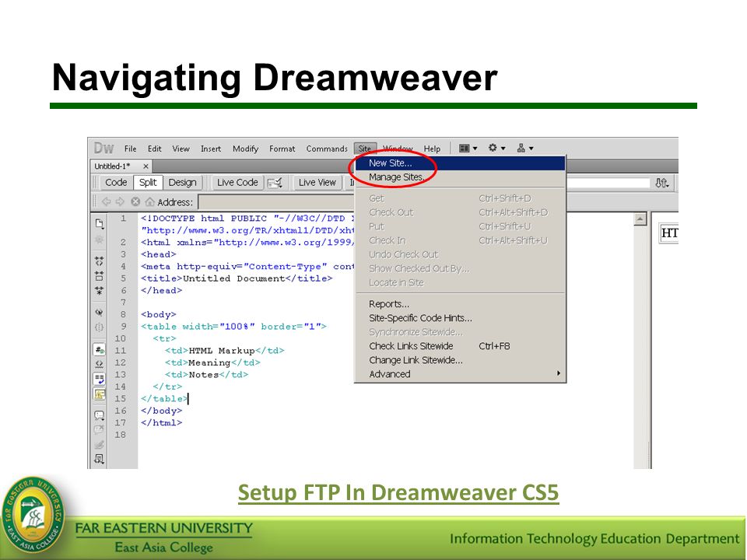747x560 pixels.
Task: Click Collapse Selection icon
Action: click(x=99, y=275)
